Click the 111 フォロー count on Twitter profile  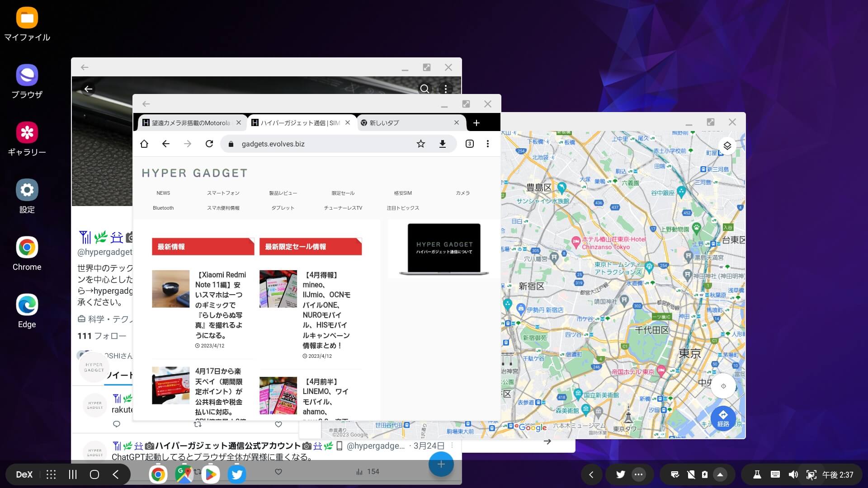click(x=102, y=336)
